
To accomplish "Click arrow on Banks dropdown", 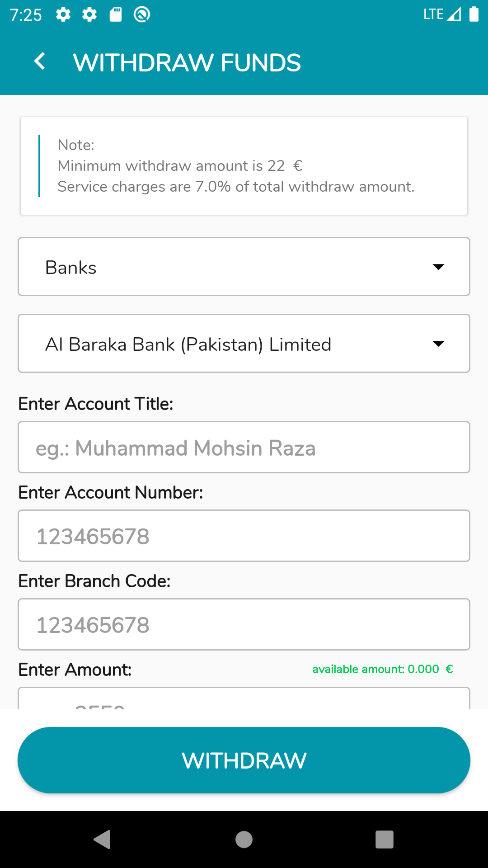I will point(438,267).
